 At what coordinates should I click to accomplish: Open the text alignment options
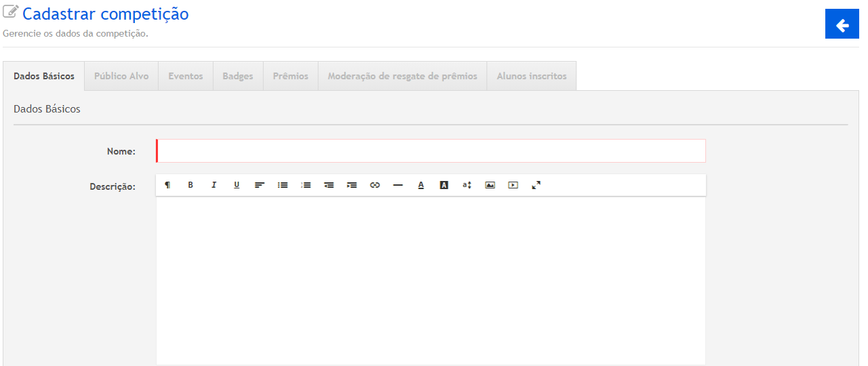click(x=260, y=185)
